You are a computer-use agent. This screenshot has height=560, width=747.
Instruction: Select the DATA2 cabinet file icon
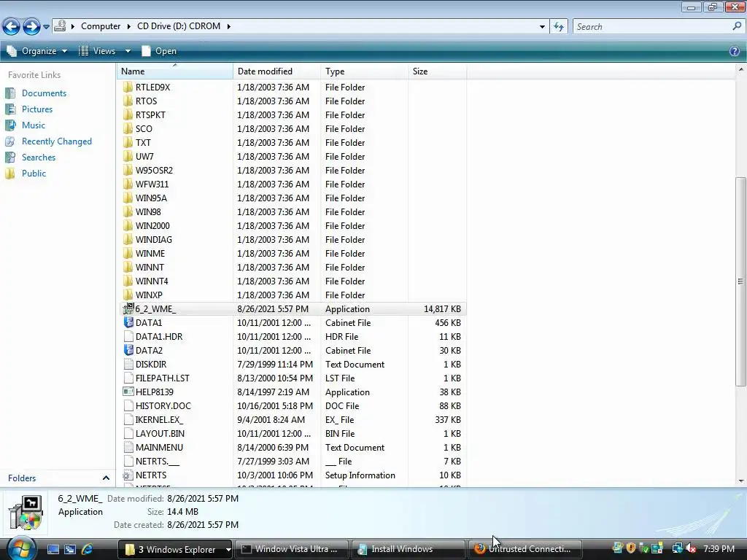point(128,350)
